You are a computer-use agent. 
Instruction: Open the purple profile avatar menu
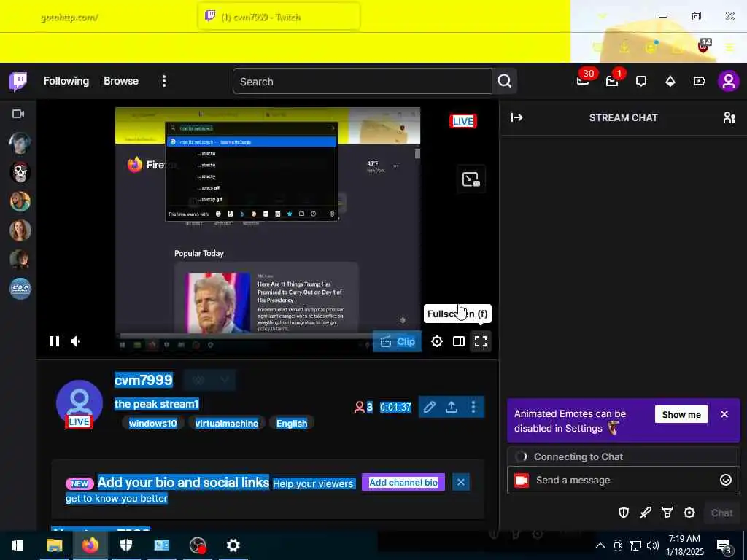click(x=729, y=81)
